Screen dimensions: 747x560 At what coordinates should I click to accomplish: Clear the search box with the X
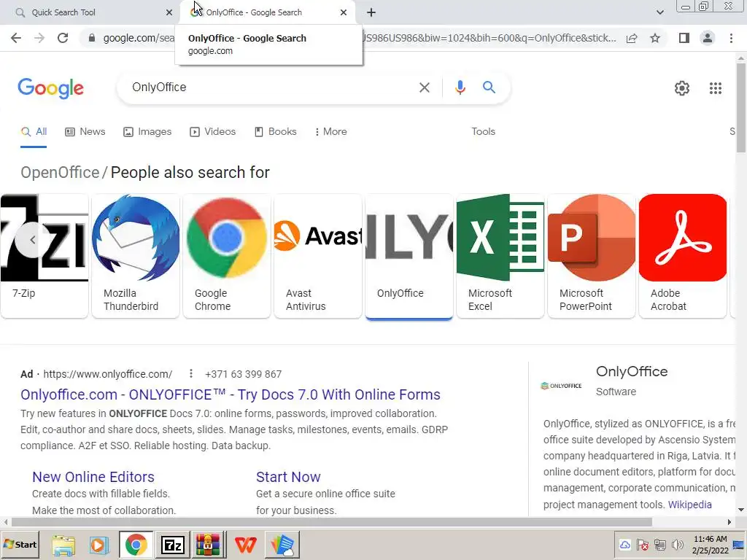(424, 87)
